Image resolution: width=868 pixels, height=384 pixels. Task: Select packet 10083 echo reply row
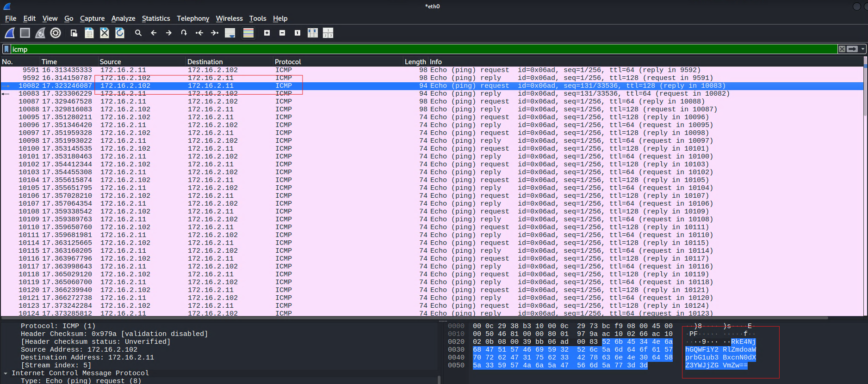(x=432, y=93)
